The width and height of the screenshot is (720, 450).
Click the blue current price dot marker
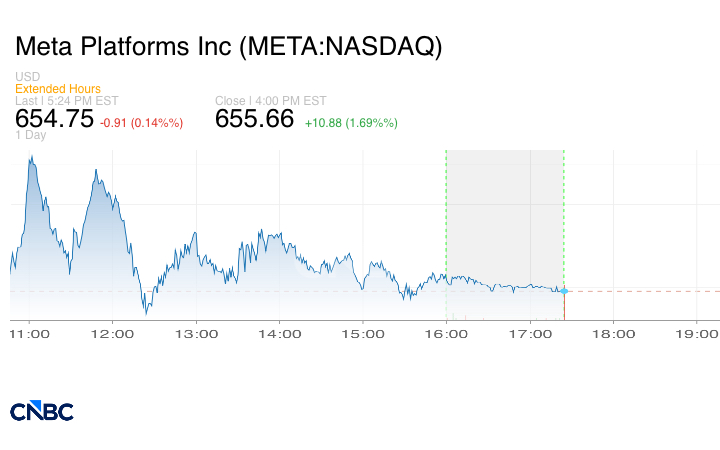click(x=564, y=291)
